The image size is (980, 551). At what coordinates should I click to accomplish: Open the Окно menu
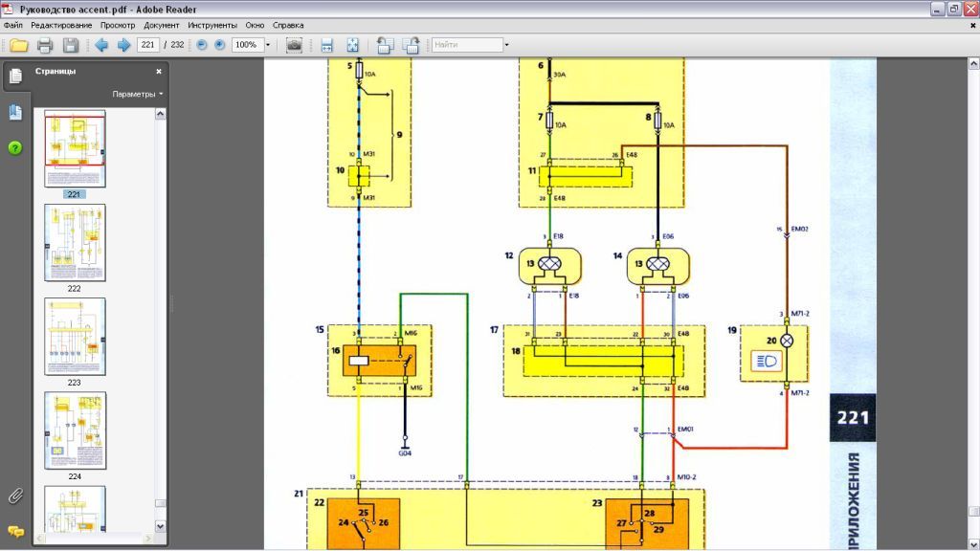[255, 26]
